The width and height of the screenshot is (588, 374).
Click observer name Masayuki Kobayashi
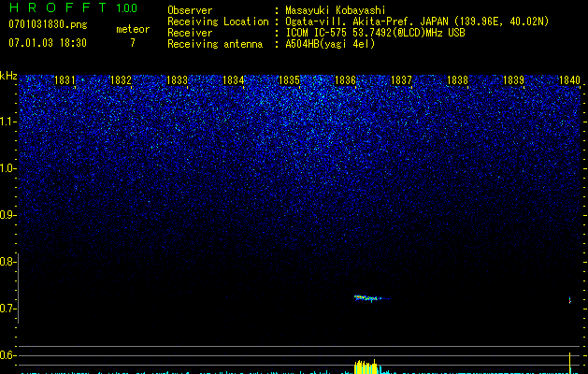point(336,10)
